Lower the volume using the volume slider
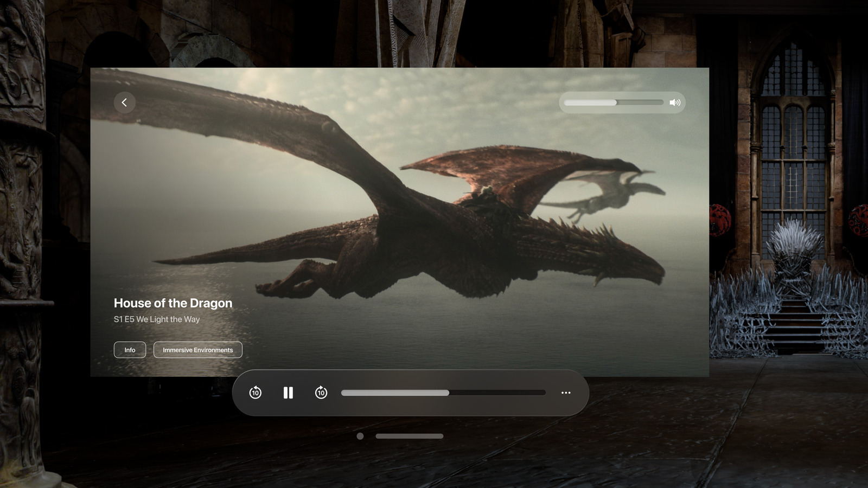Screen dimensions: 868x488 [591, 102]
